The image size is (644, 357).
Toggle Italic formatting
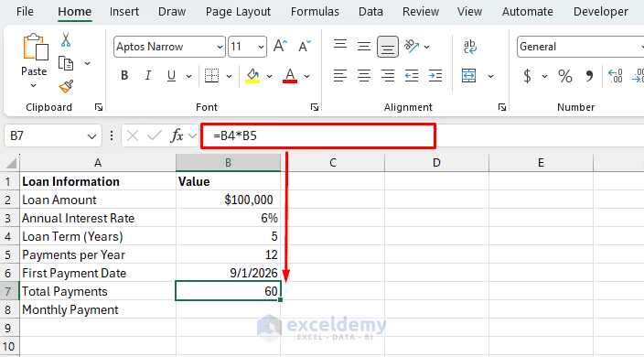[148, 76]
